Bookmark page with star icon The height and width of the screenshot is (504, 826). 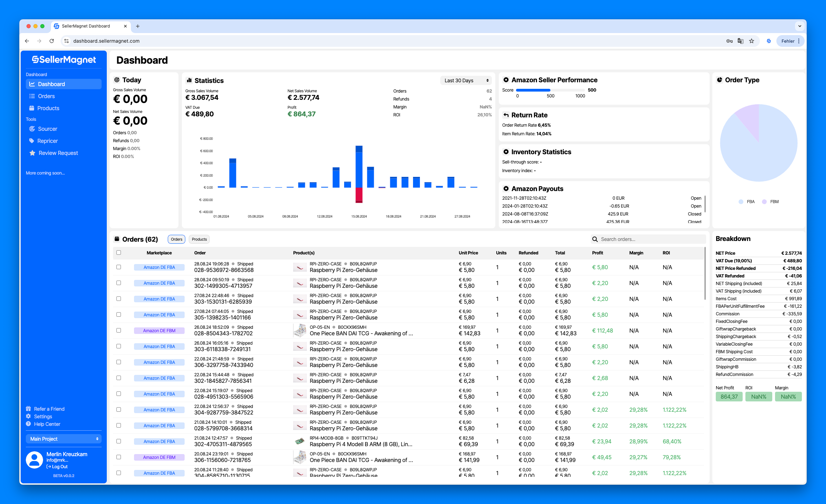[752, 41]
